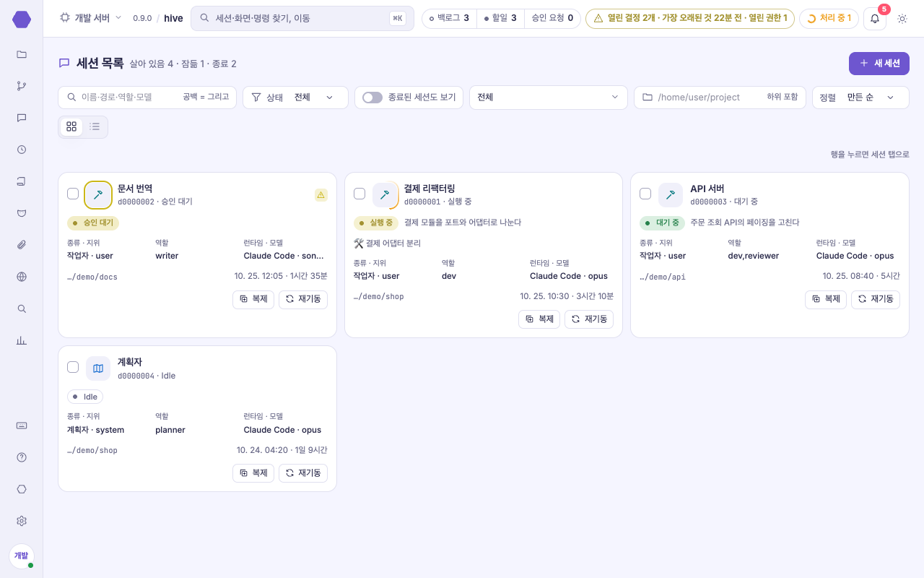Open the keyboard icon in the sidebar
Screen dimensions: 924x578
click(x=22, y=426)
